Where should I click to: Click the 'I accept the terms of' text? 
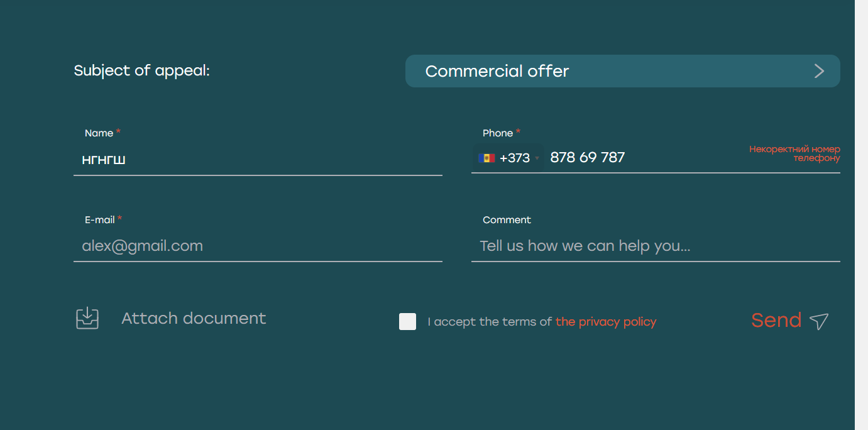pos(490,322)
